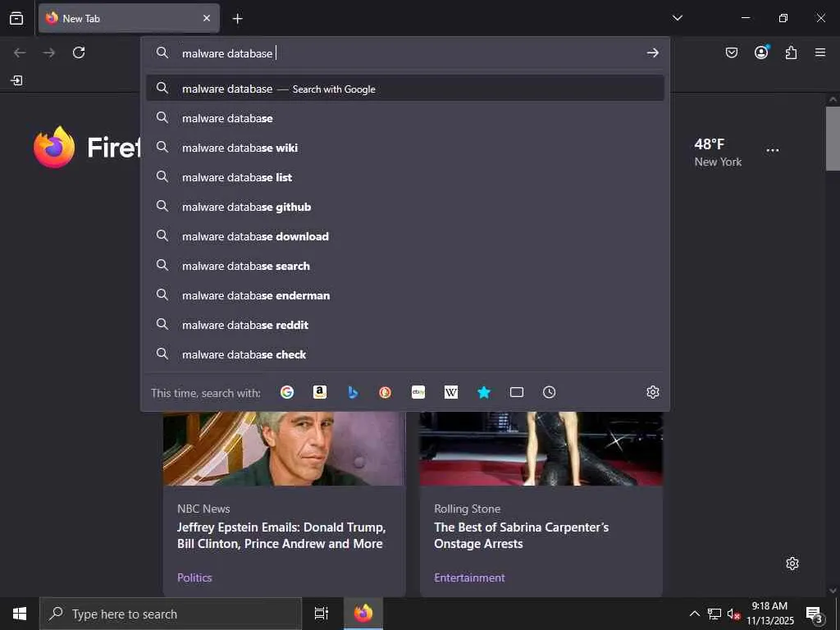
Task: Search open tabs using the tab icon
Action: click(517, 392)
